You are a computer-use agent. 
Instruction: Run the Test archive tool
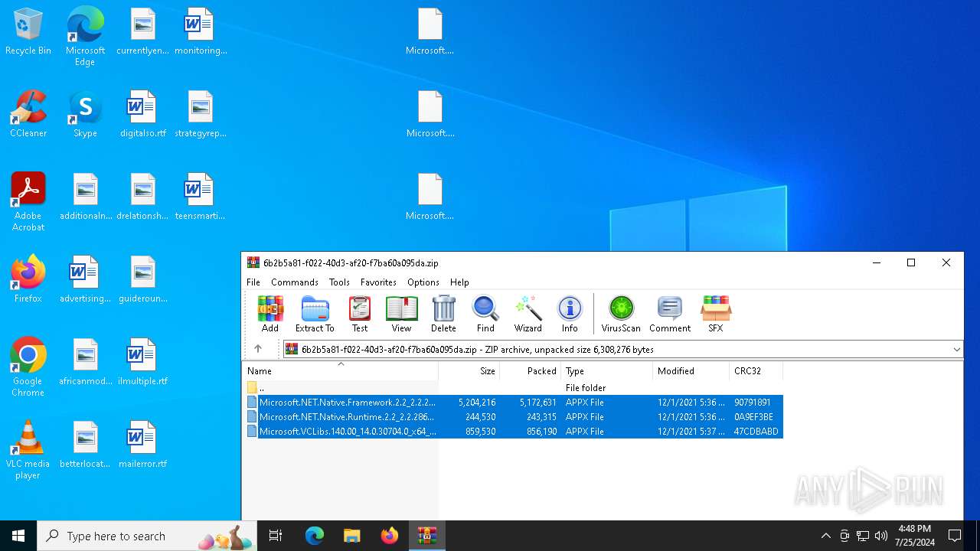360,314
